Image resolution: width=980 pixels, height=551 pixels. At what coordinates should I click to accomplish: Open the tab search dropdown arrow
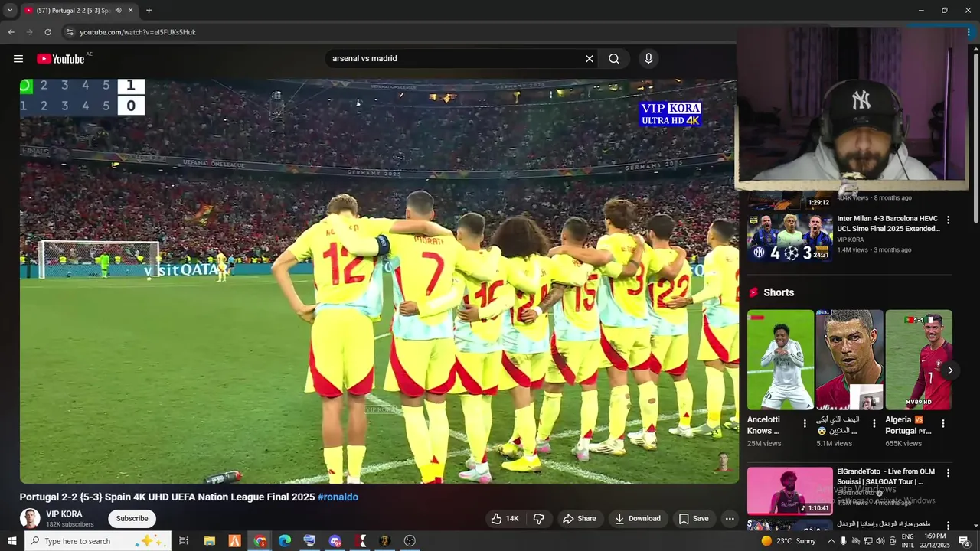coord(10,11)
